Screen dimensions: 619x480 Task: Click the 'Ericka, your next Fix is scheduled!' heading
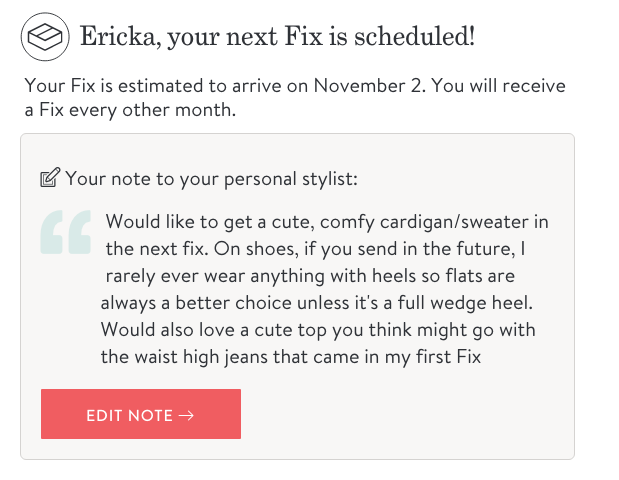(277, 38)
